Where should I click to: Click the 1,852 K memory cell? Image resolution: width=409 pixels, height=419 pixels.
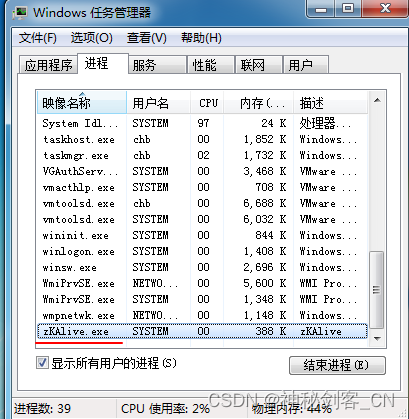pyautogui.click(x=265, y=139)
